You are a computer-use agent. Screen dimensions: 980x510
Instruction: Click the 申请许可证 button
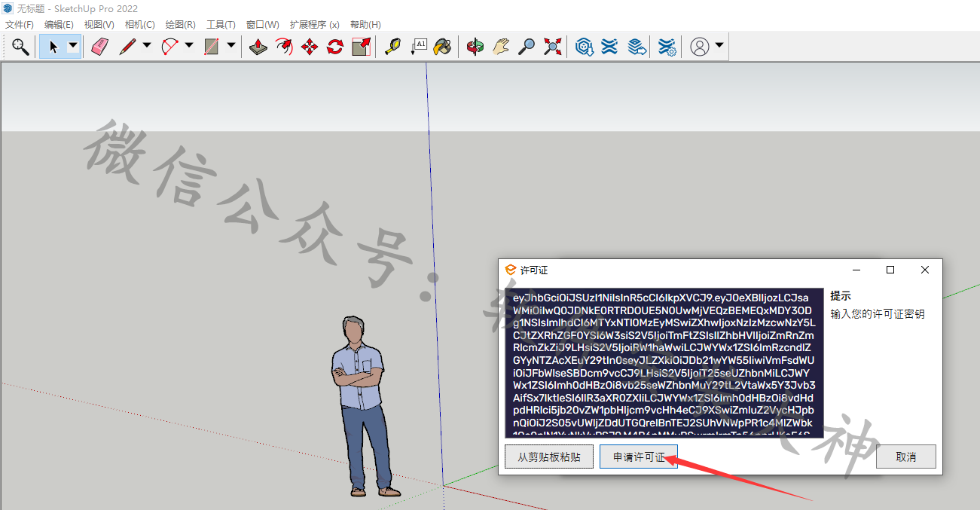click(639, 457)
